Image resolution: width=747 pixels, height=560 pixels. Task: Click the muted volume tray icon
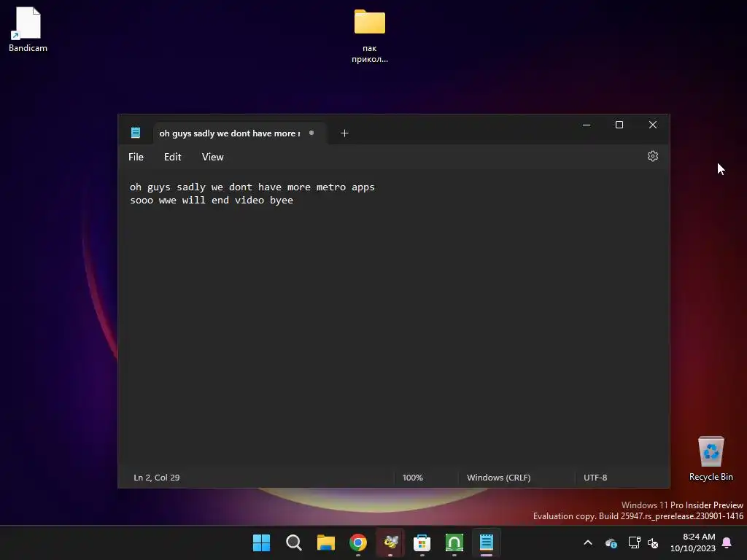(653, 542)
